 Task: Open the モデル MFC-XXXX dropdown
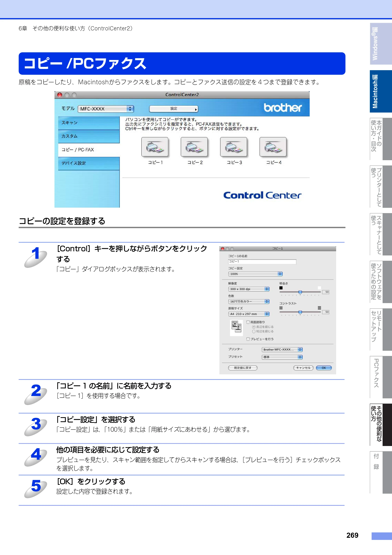pyautogui.click(x=106, y=109)
